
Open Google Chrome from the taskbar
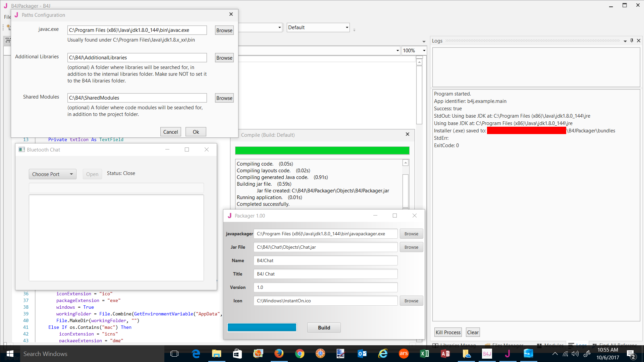[x=300, y=354]
